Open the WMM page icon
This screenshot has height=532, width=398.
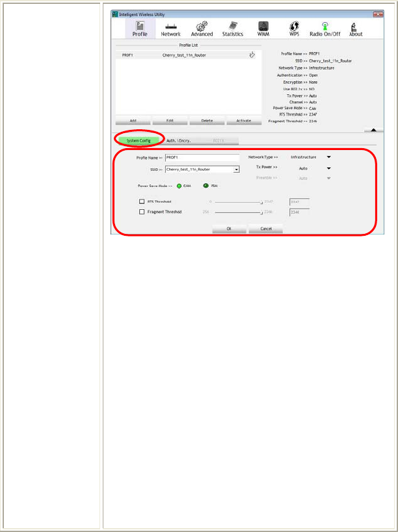[x=263, y=27]
